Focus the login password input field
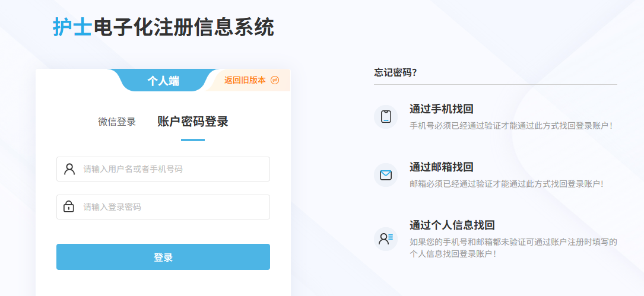Image resolution: width=644 pixels, height=296 pixels. pyautogui.click(x=172, y=207)
